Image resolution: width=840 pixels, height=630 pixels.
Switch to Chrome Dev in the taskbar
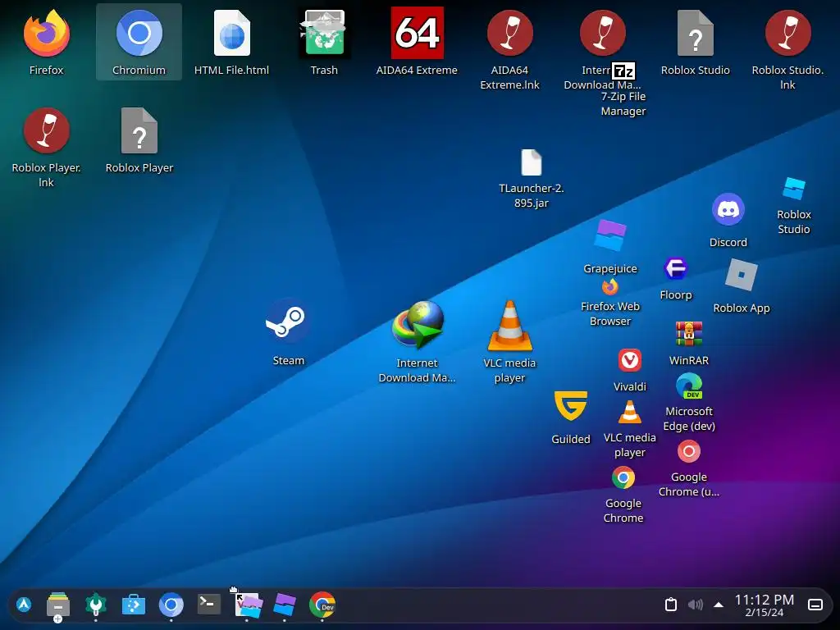[322, 605]
